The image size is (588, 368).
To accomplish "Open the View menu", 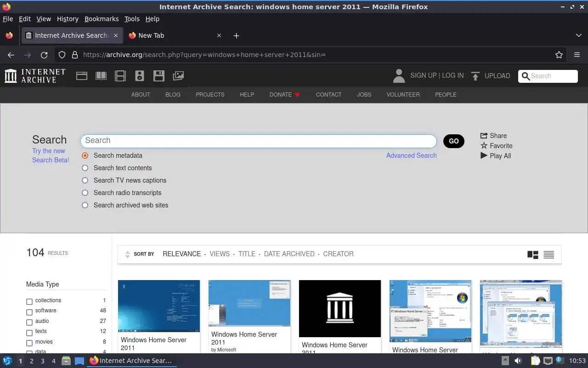I will coord(44,19).
